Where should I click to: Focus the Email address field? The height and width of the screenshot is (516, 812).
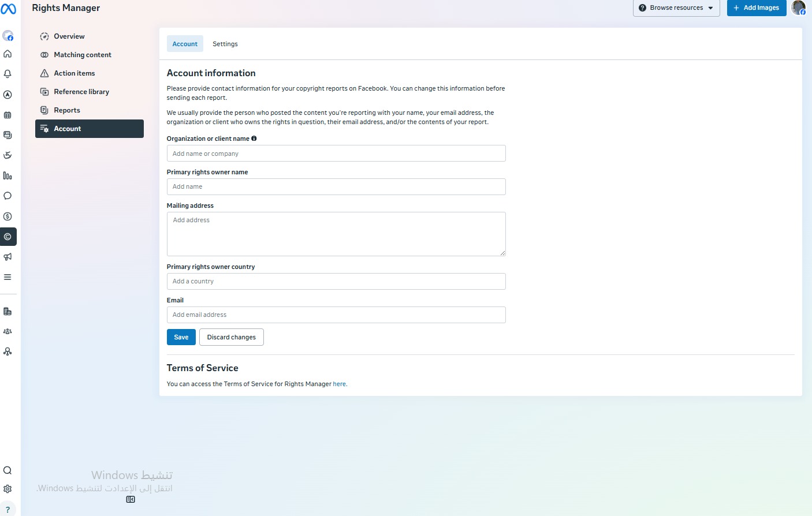tap(336, 315)
